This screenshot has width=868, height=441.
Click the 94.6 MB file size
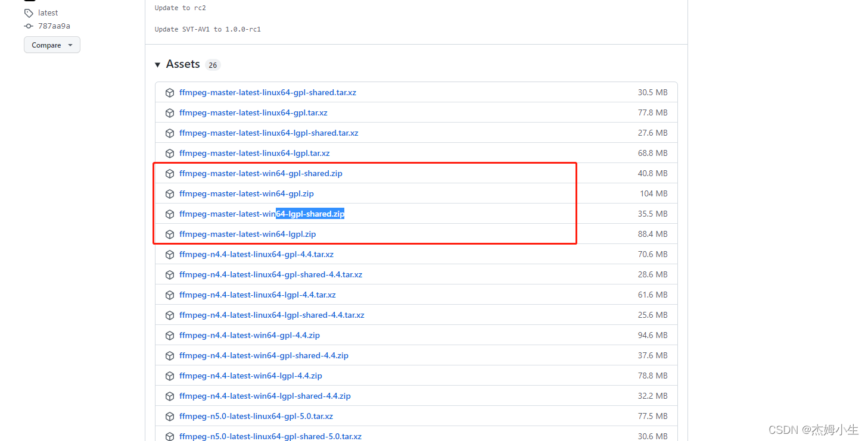(x=653, y=336)
